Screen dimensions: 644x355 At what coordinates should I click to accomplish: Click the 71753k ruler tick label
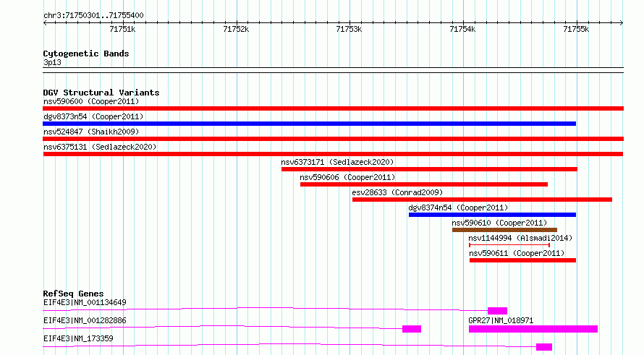point(349,29)
